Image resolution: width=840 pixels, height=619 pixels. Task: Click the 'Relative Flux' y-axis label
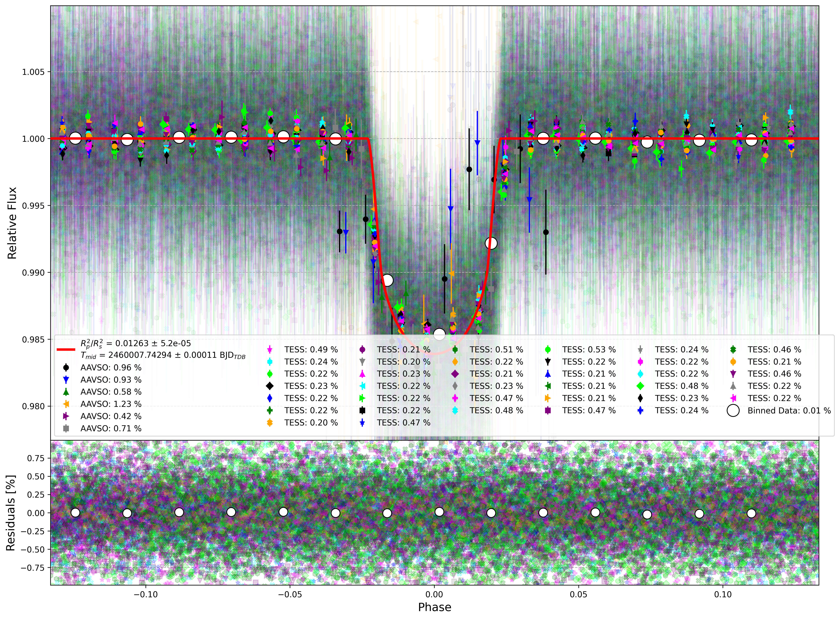pos(12,223)
